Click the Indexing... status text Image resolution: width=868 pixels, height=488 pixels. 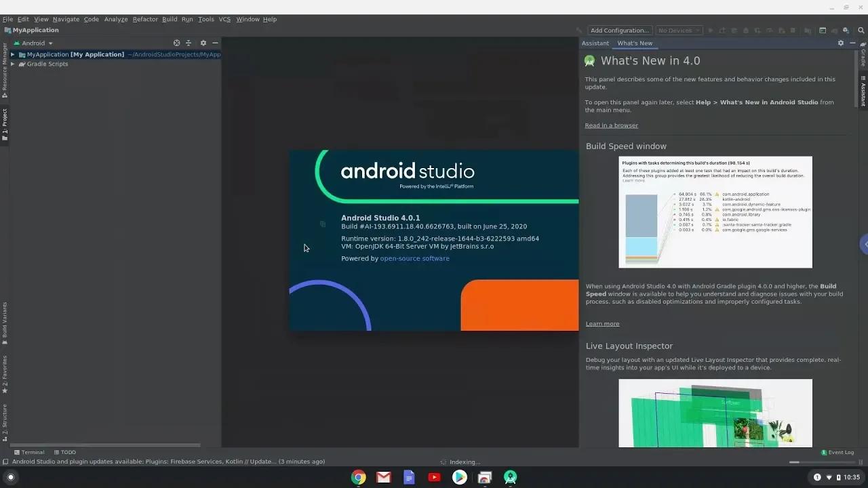coord(465,462)
